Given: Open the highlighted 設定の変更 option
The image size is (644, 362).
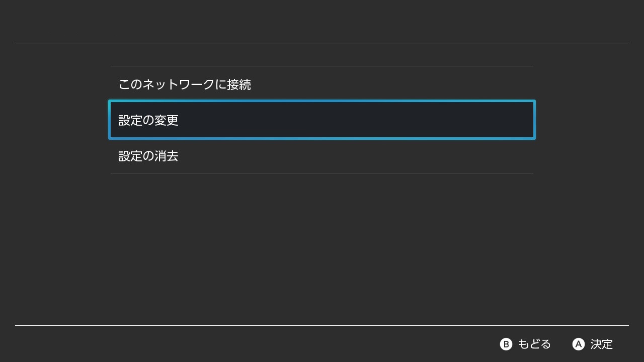Looking at the screenshot, I should [322, 120].
